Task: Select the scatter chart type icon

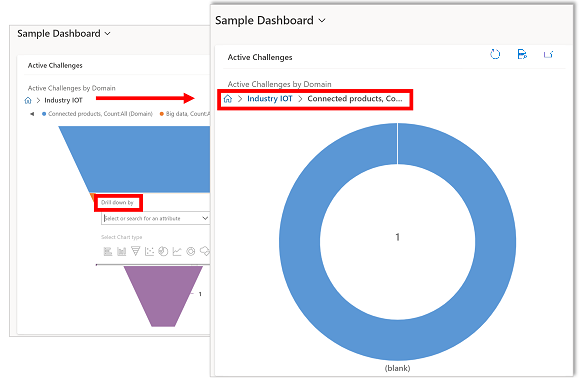Action: click(149, 252)
